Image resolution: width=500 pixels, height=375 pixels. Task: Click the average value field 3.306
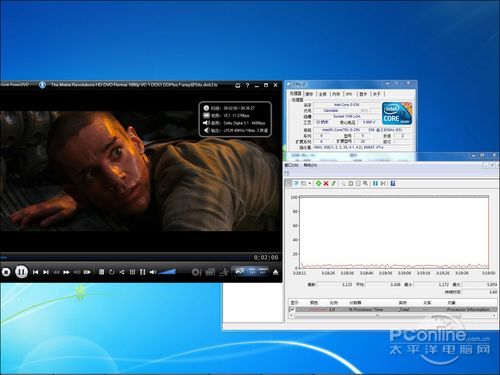coord(383,284)
